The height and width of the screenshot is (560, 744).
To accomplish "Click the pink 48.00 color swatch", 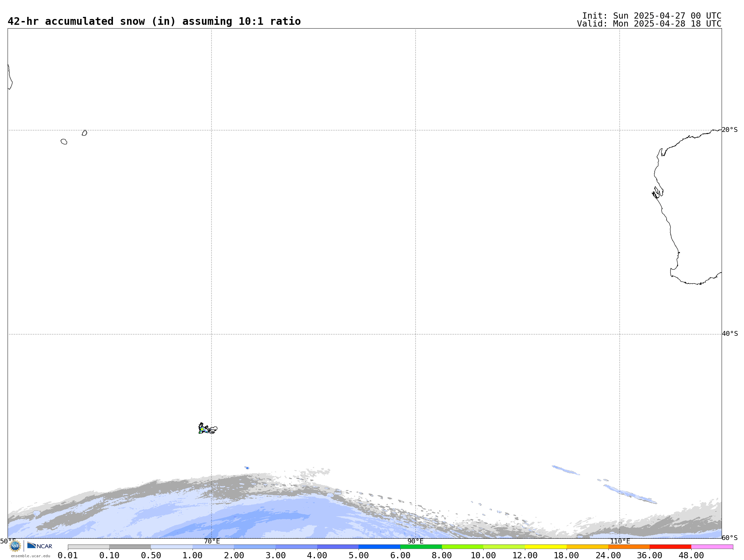I will click(712, 547).
